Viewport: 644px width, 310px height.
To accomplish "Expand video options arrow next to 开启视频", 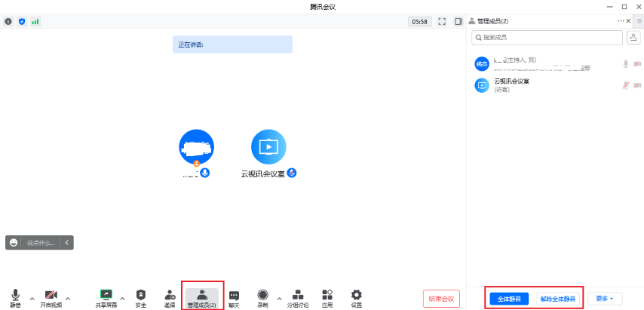I will [68, 298].
